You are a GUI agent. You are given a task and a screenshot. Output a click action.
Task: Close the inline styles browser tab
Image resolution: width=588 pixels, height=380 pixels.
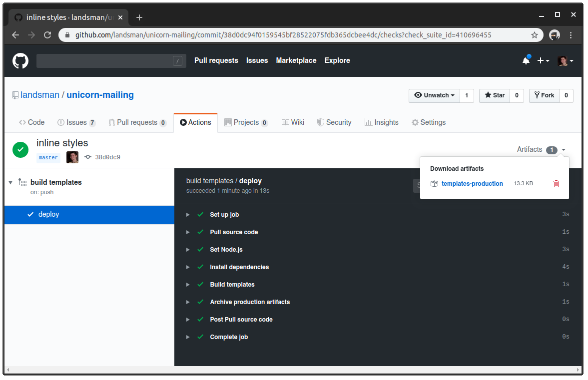(120, 17)
